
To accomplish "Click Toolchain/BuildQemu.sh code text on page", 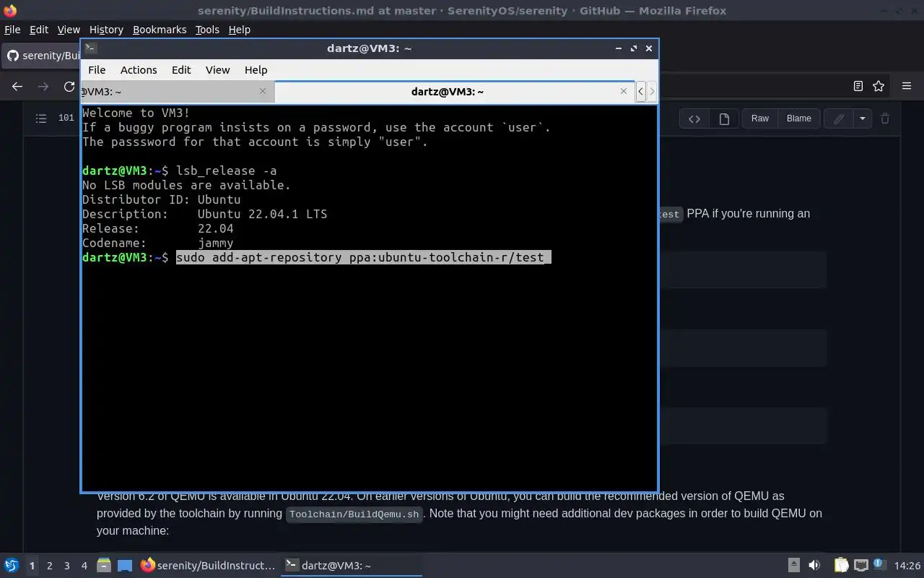I will (354, 514).
